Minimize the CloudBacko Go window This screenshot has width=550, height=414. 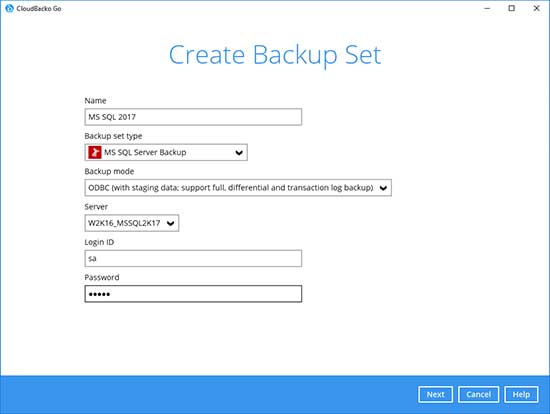click(487, 8)
